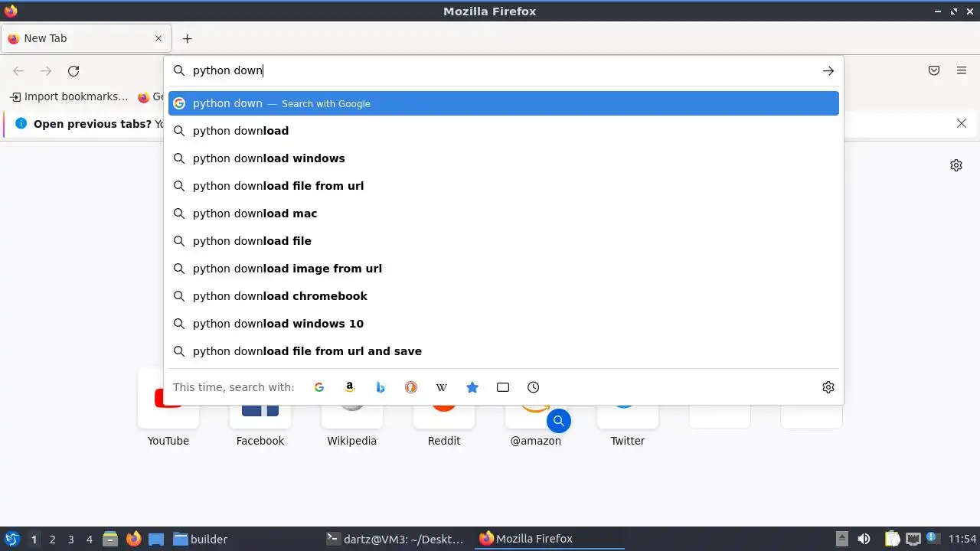Screen dimensions: 980x551
Task: Search bookmarks star icon
Action: pos(472,387)
